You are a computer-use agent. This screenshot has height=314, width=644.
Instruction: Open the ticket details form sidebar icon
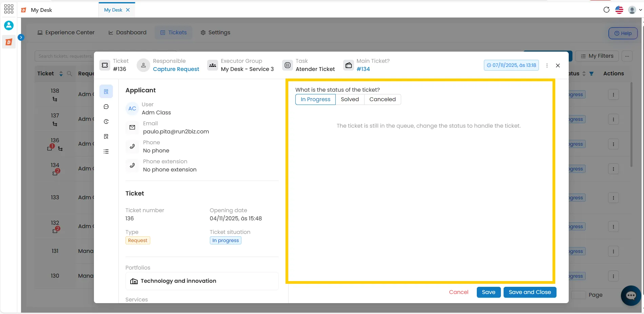click(106, 92)
